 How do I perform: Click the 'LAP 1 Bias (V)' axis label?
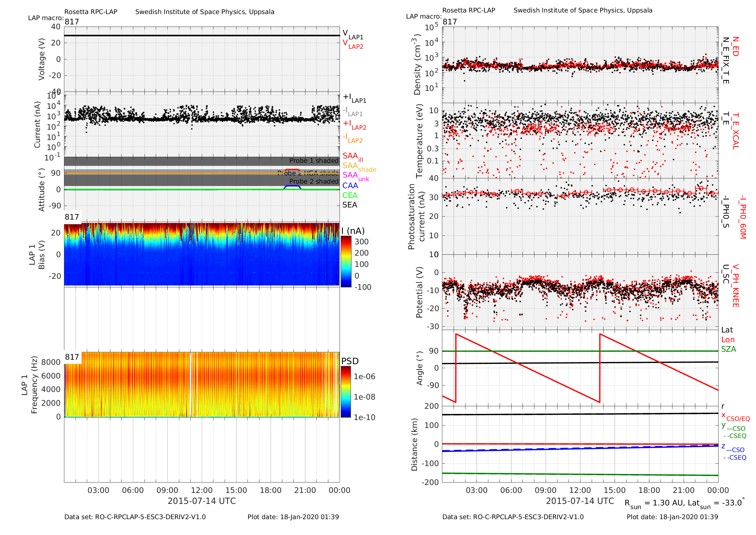37,254
